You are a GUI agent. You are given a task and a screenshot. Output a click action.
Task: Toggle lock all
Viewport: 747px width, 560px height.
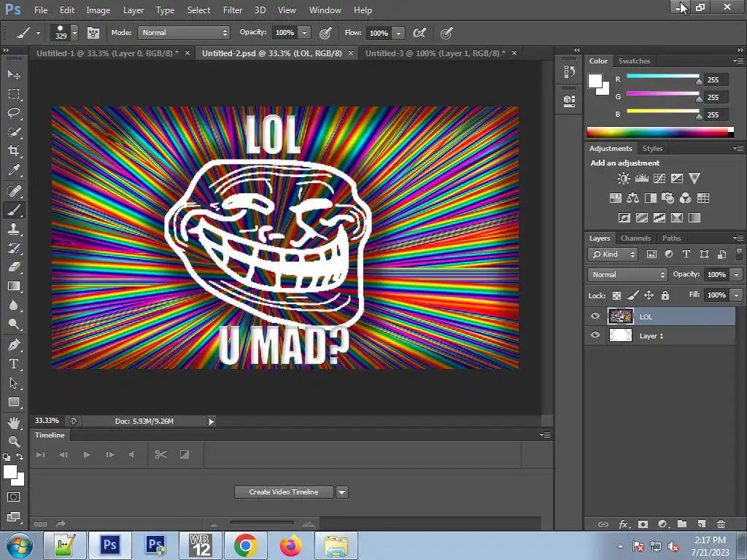pos(665,296)
